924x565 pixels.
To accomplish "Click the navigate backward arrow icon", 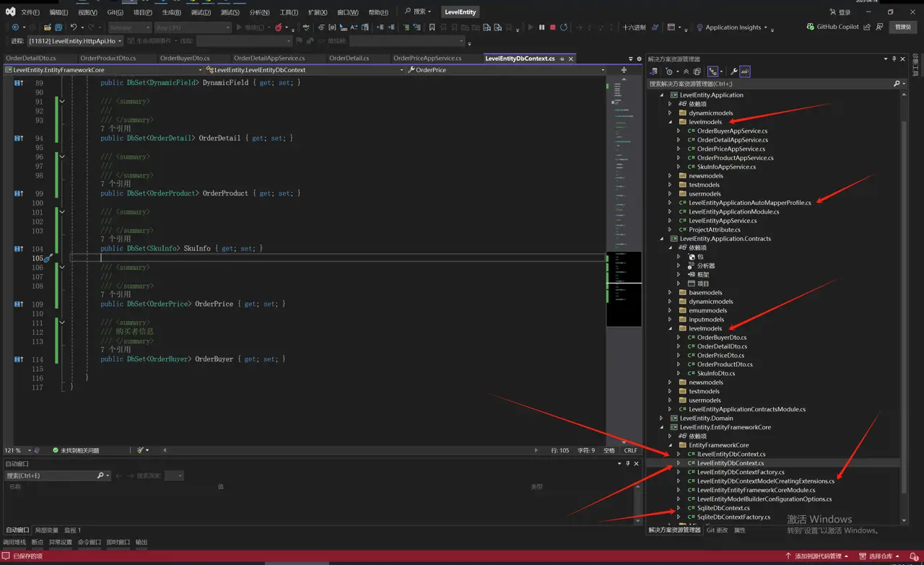I will pos(15,27).
